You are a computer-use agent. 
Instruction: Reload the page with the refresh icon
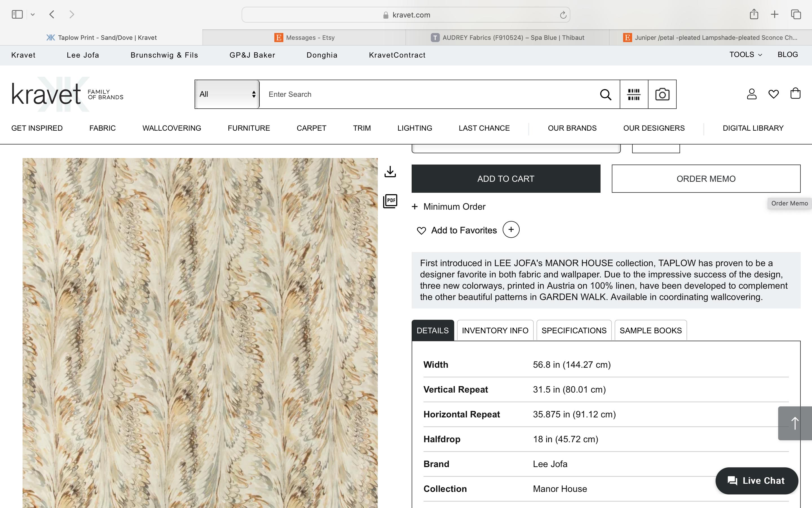coord(563,15)
